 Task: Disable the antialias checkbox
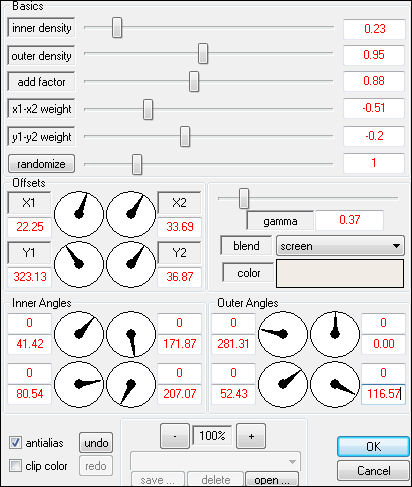pyautogui.click(x=15, y=443)
